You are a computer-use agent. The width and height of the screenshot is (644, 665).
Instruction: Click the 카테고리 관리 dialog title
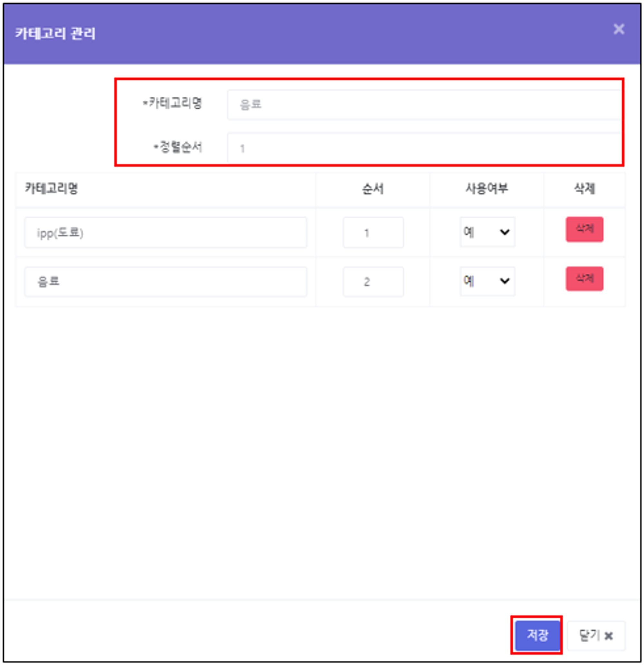[x=55, y=33]
